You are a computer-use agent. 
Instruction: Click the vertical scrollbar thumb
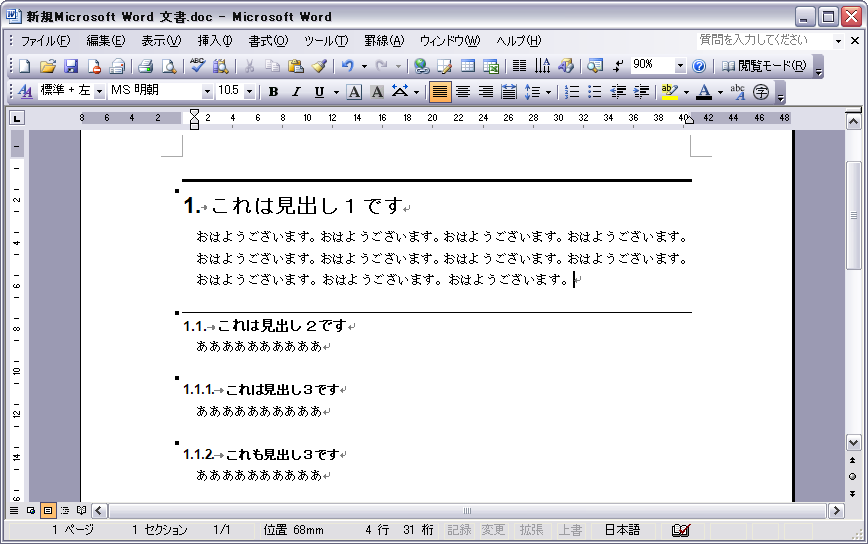click(x=854, y=215)
